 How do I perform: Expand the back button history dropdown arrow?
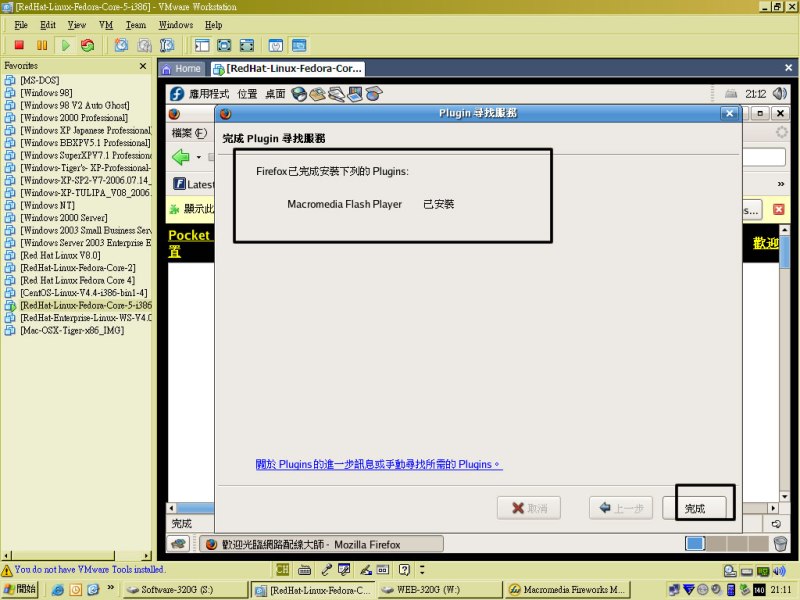tap(198, 157)
